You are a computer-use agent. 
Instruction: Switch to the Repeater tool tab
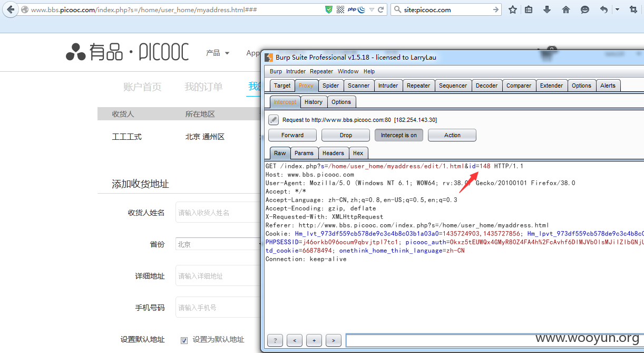(x=418, y=85)
